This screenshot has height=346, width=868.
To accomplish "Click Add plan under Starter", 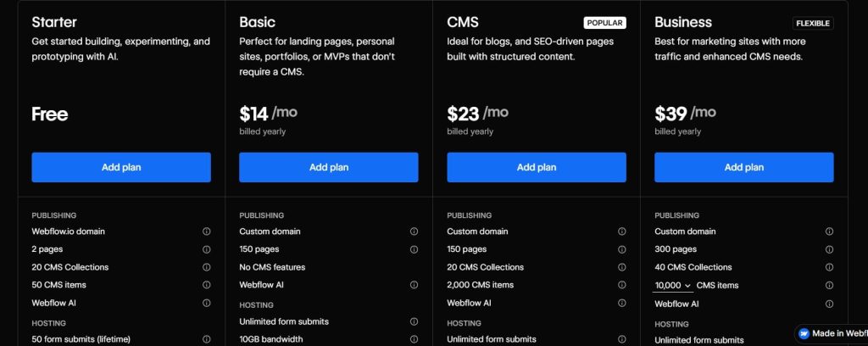I will (121, 167).
